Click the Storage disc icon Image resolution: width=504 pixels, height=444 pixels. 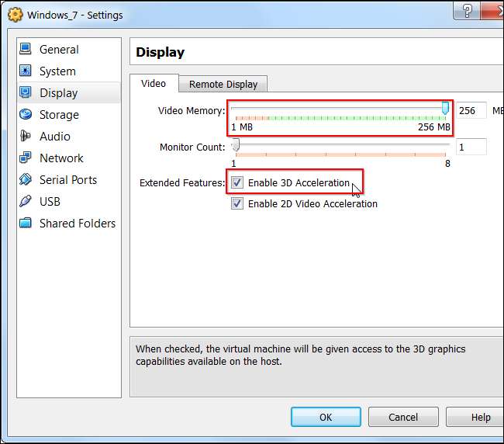(26, 114)
